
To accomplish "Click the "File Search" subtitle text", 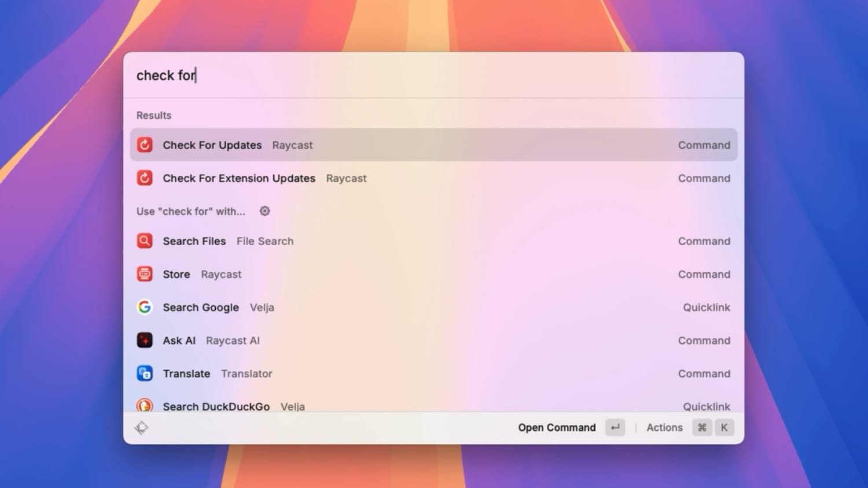I will (x=265, y=241).
